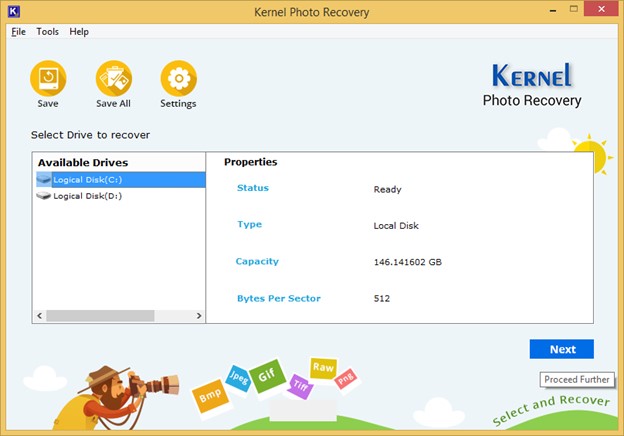This screenshot has height=436, width=624.
Task: Click the drives list right scroll arrow
Action: click(x=199, y=316)
